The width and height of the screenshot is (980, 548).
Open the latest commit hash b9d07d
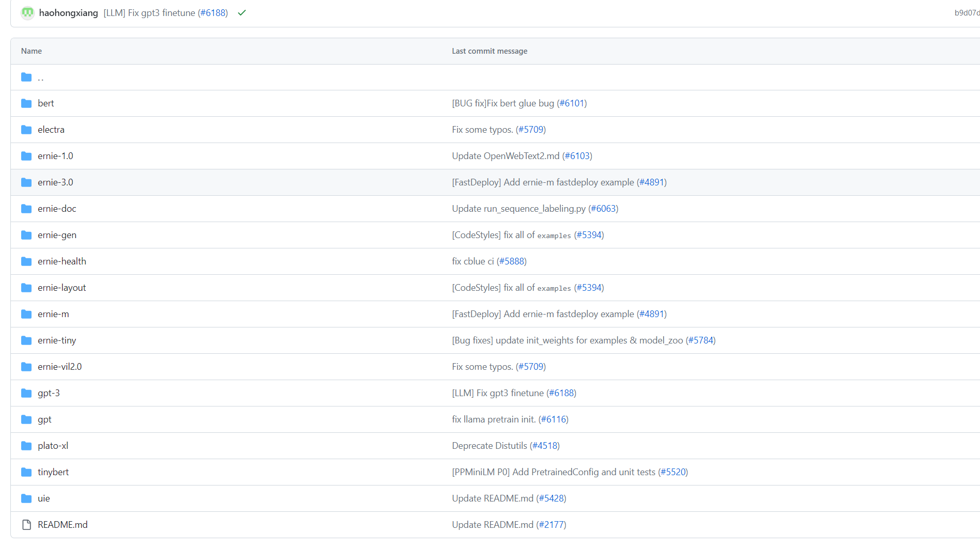(967, 13)
